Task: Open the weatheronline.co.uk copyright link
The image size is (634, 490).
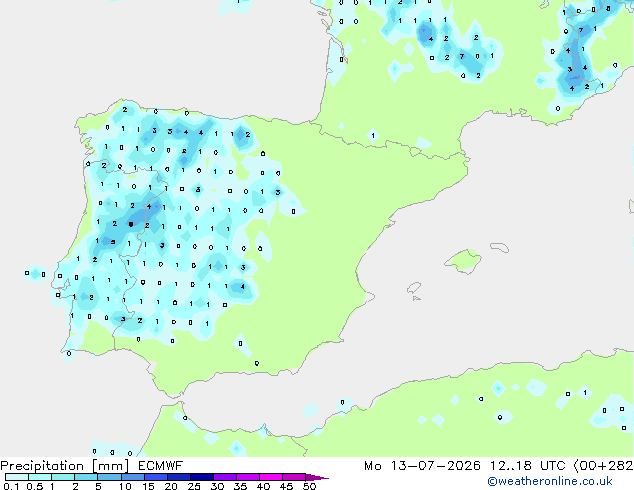Action: pos(550,481)
